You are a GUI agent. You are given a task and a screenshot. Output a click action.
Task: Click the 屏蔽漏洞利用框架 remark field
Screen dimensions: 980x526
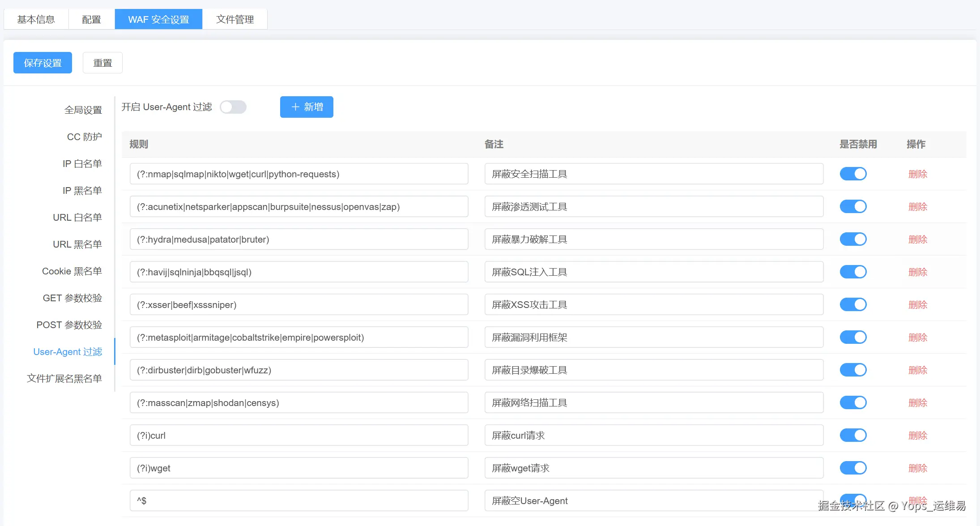[x=653, y=338]
